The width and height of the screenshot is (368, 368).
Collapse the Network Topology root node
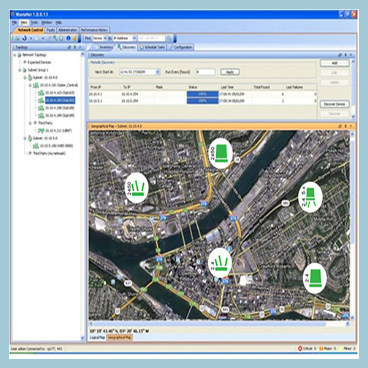coord(15,55)
